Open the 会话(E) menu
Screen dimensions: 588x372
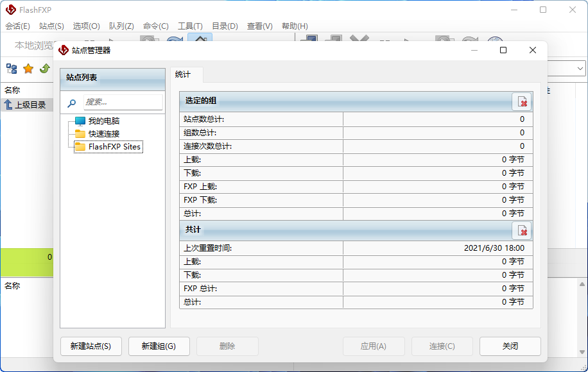tap(17, 26)
